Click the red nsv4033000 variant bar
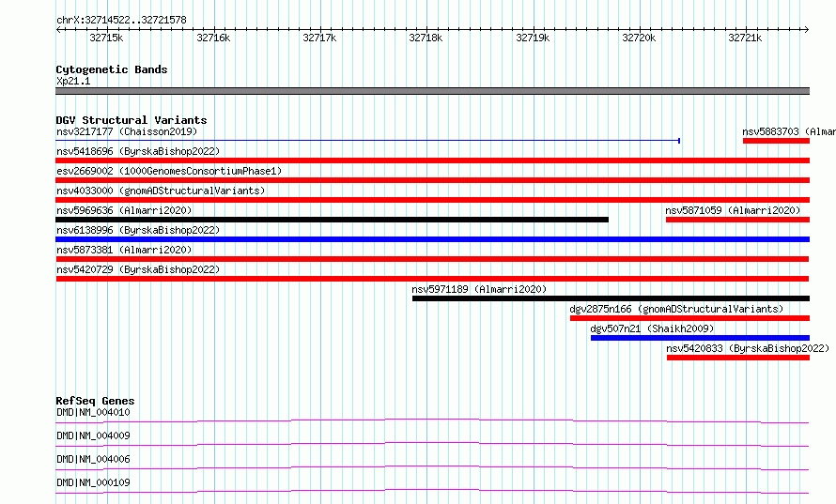Viewport: 836px width, 504px height. (x=433, y=200)
